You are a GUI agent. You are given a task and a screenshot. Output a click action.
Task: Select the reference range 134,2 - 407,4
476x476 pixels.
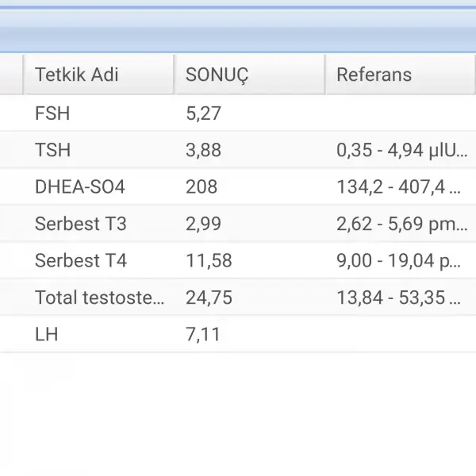(398, 187)
